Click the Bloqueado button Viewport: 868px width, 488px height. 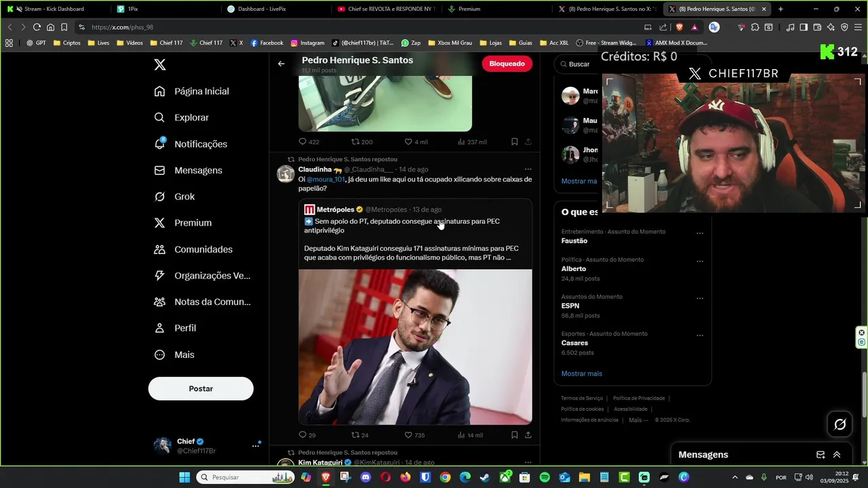tap(507, 64)
